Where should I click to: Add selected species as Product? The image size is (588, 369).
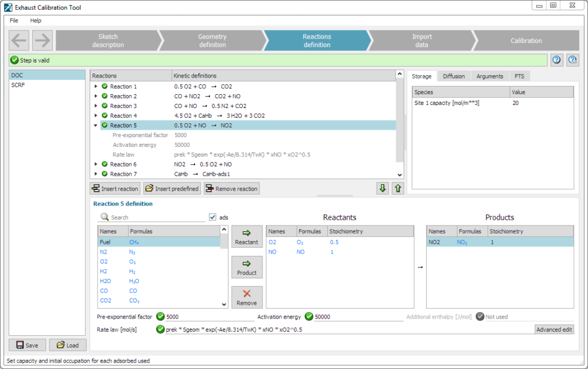(x=247, y=267)
